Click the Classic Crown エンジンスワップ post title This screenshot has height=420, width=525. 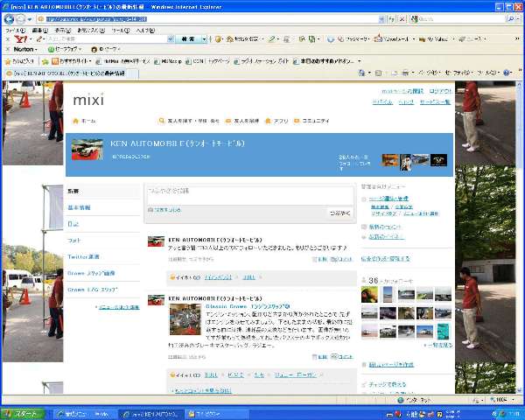[248, 306]
